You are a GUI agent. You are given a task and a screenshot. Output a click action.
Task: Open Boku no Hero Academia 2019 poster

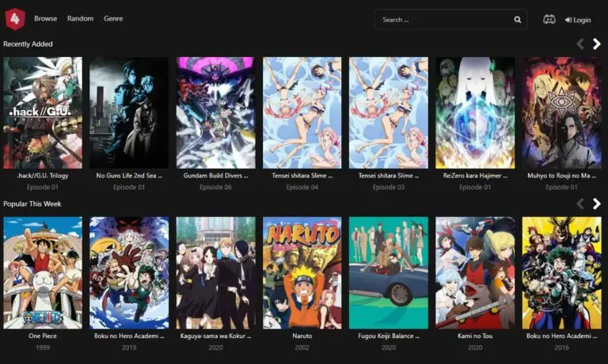click(129, 273)
